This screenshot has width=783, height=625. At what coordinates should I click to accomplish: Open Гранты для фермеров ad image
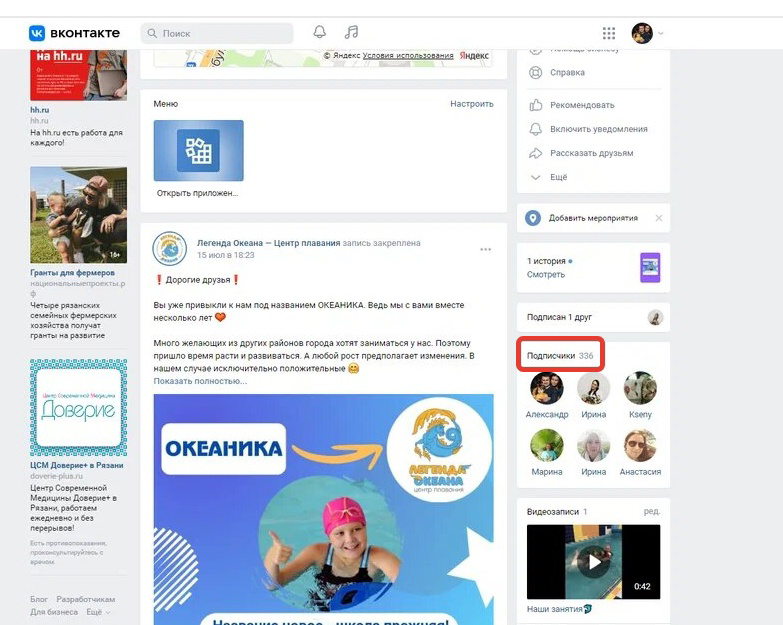coord(78,215)
